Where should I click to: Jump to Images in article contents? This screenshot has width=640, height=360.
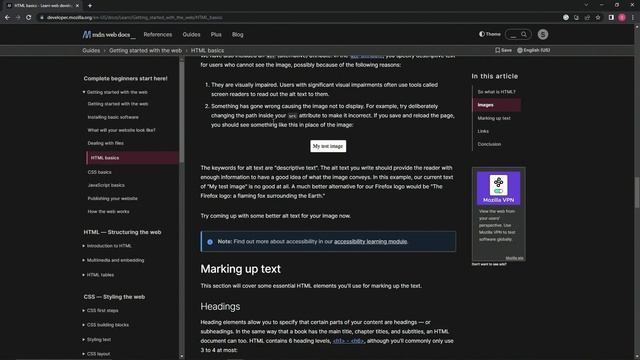pyautogui.click(x=496, y=105)
